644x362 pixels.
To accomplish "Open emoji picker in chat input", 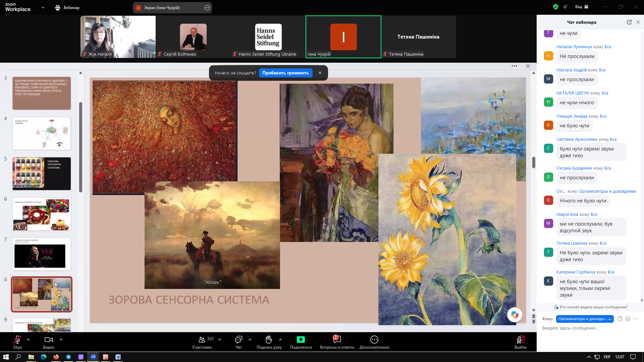I will click(x=628, y=319).
